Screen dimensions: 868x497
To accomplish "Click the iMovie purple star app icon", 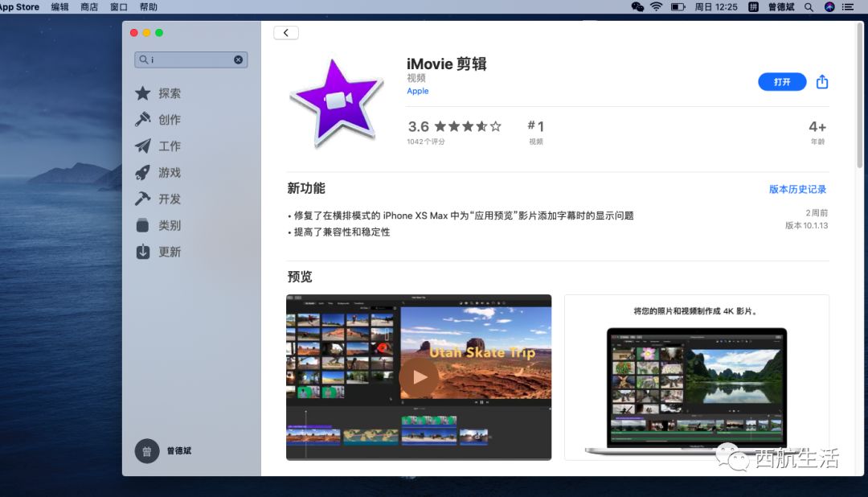I will tap(336, 104).
